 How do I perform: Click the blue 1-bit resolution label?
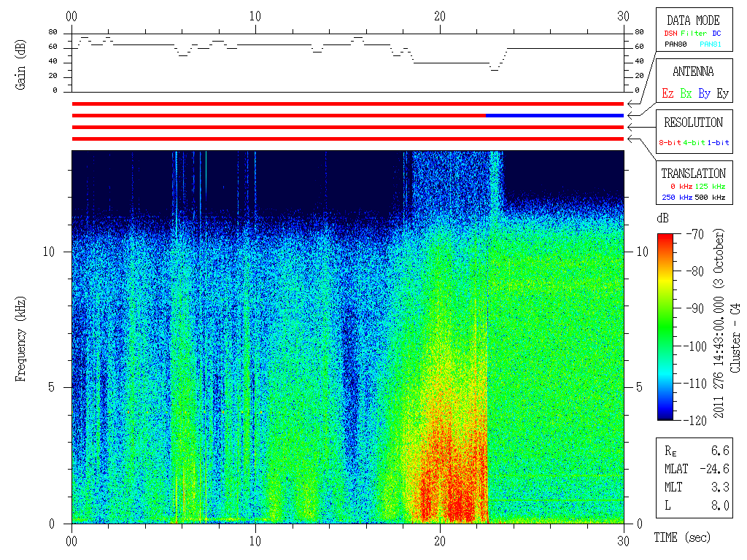[x=718, y=142]
